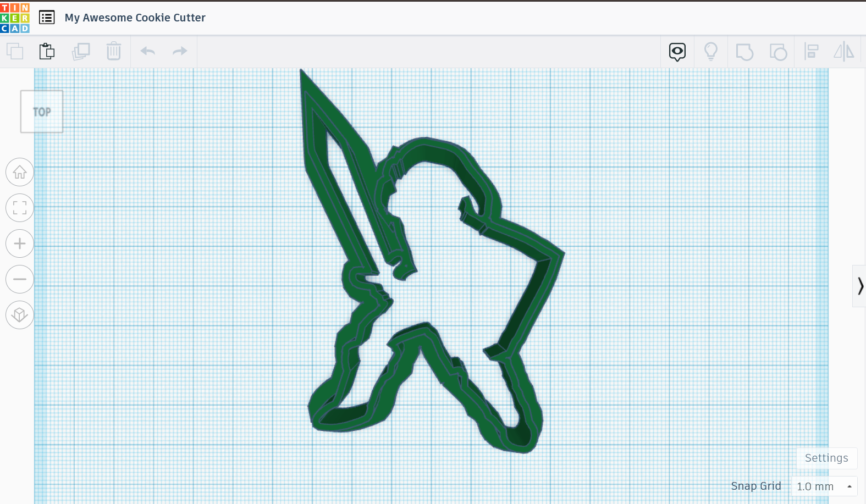Toggle the orthographic perspective view cube icon

click(x=20, y=315)
